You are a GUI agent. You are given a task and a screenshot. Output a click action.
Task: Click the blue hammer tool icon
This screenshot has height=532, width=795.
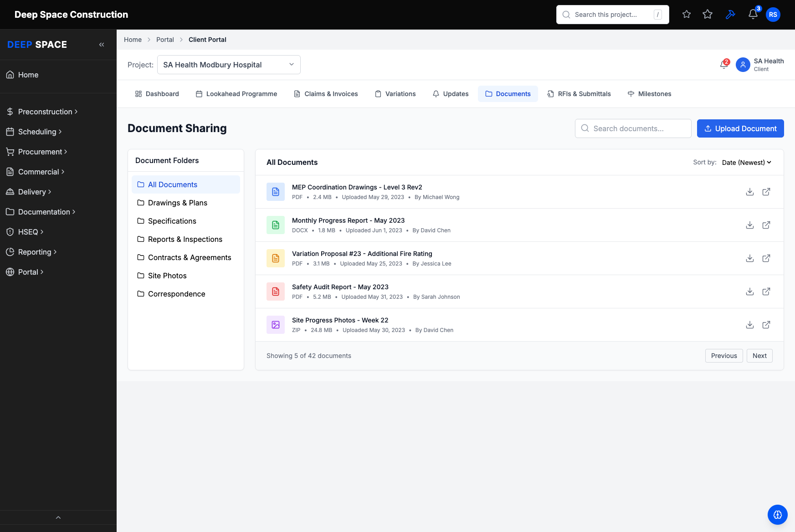[x=730, y=15]
